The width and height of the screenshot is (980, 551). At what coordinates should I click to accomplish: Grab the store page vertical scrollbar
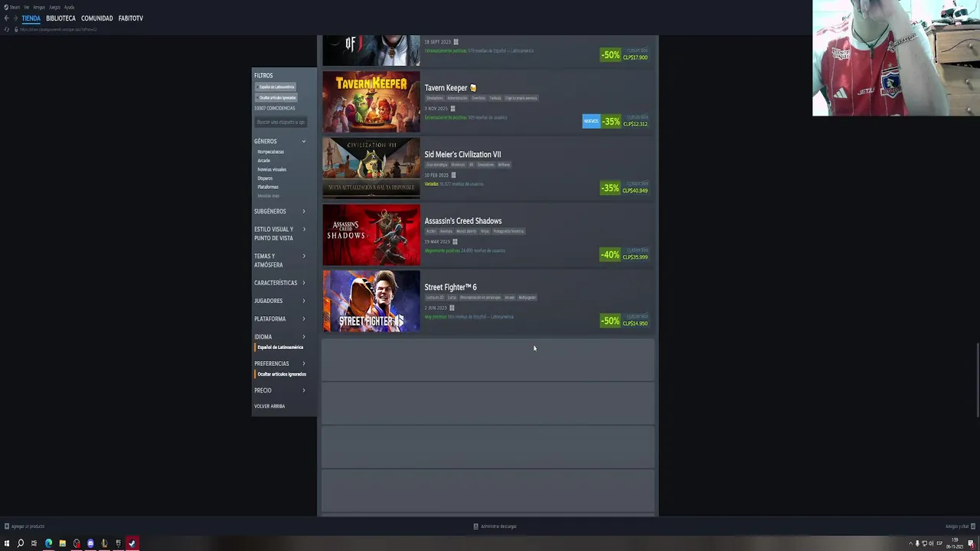coord(977,381)
